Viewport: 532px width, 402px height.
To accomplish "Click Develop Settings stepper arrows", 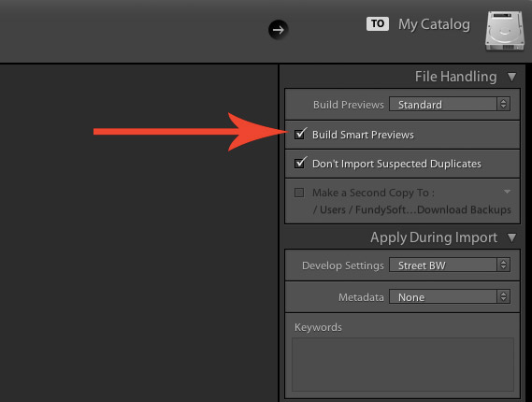I will [503, 265].
